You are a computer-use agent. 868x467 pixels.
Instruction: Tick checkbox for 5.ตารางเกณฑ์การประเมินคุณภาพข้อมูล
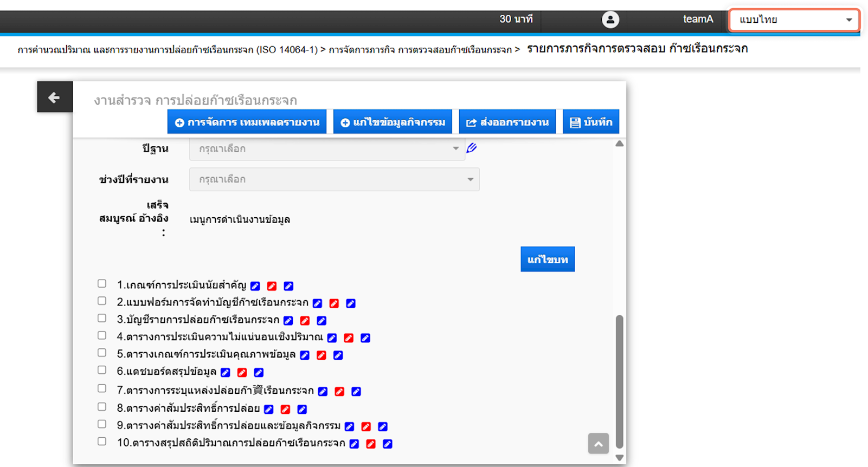tap(102, 353)
